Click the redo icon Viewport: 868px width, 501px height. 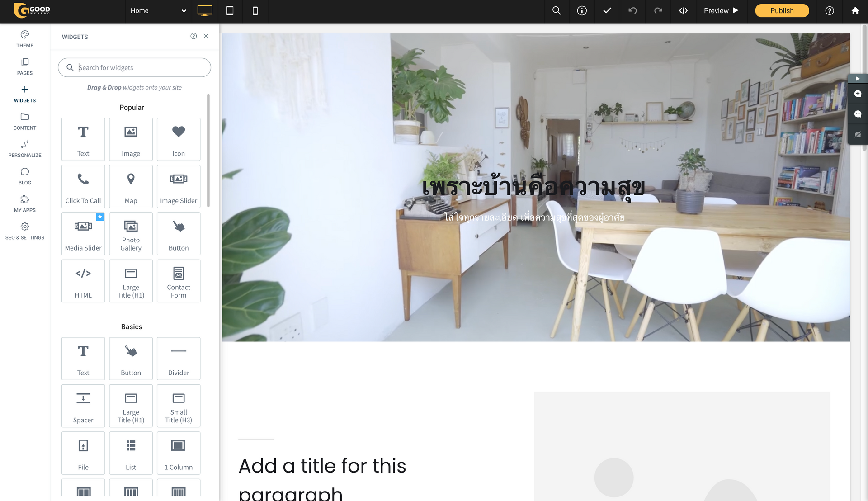[x=658, y=11]
